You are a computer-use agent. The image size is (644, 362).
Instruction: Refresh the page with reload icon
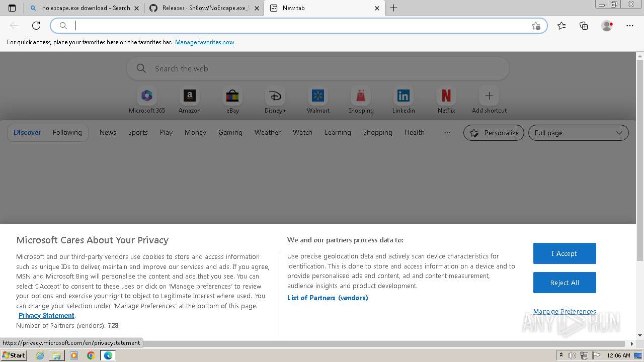tap(36, 26)
